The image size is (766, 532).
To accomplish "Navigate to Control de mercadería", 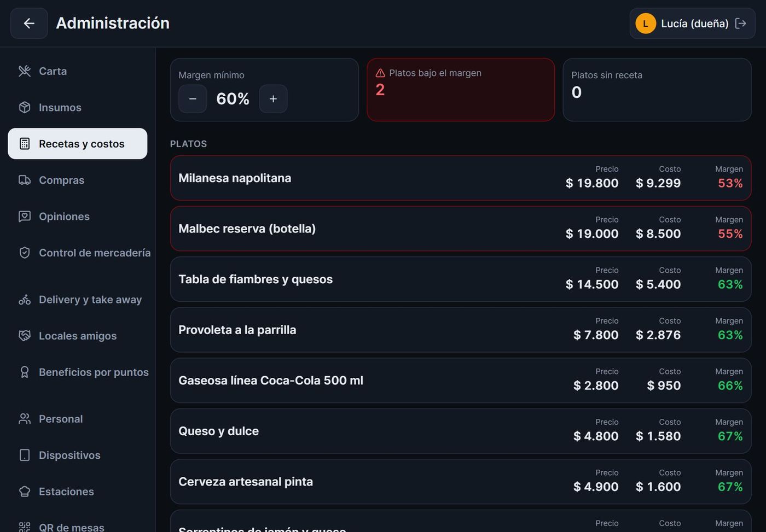I will tap(78, 253).
